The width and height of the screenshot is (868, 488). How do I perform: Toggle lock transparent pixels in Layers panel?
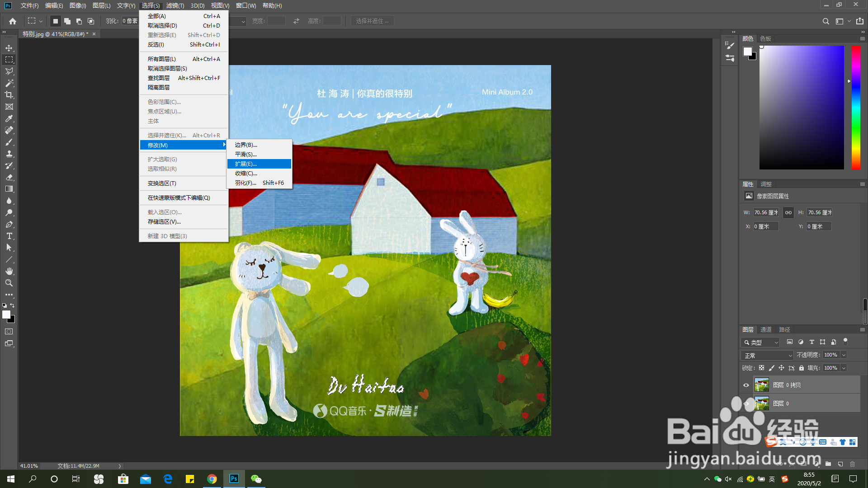pyautogui.click(x=761, y=368)
